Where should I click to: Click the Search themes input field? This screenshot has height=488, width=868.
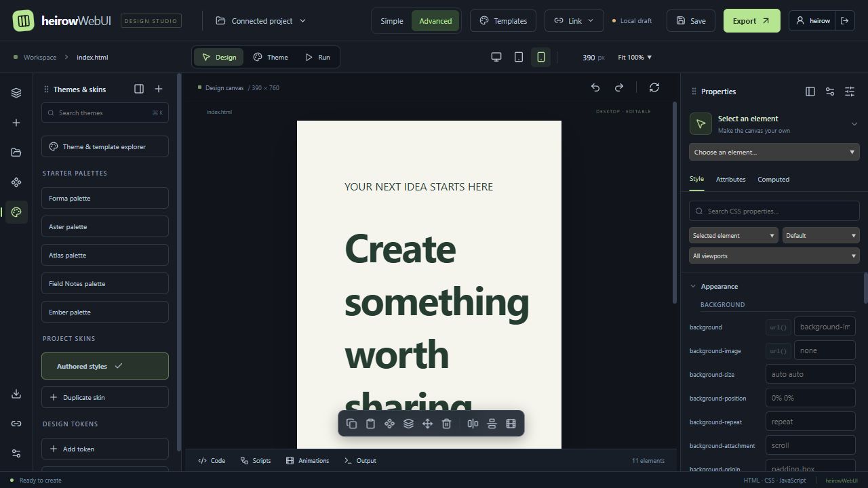click(x=105, y=113)
